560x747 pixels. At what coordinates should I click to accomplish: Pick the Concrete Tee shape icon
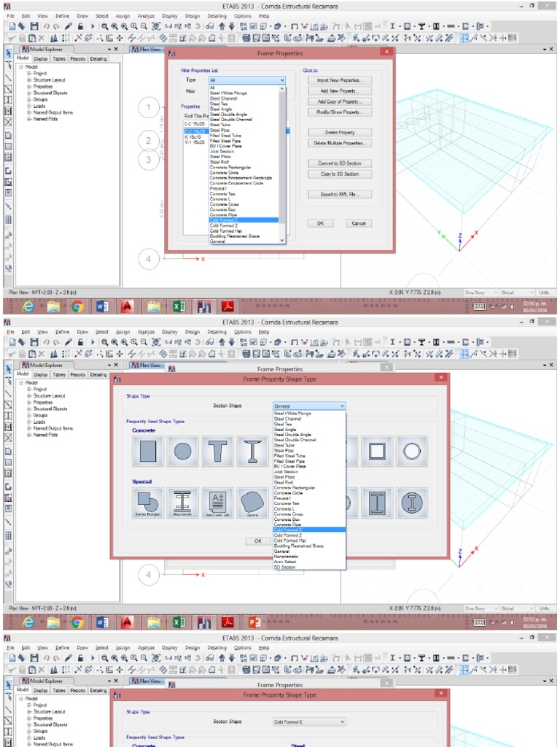[217, 452]
